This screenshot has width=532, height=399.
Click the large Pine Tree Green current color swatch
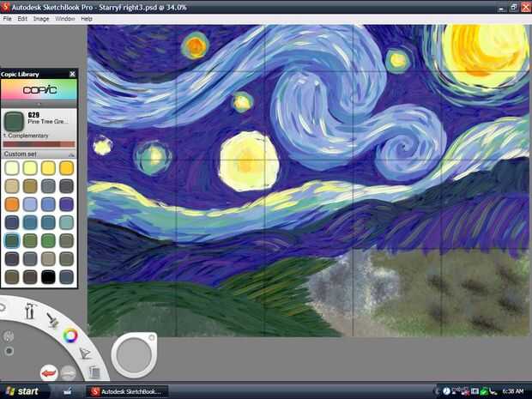pos(14,121)
